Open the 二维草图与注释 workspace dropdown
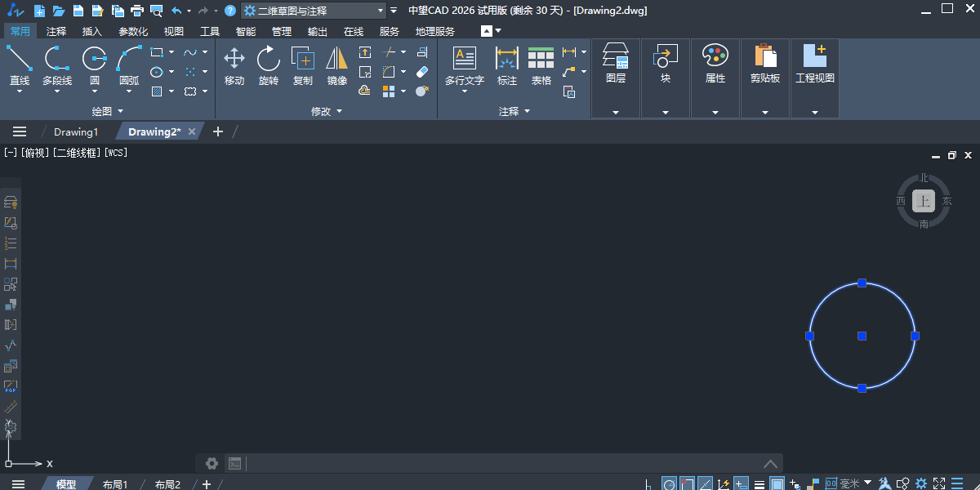980x490 pixels. click(x=314, y=11)
